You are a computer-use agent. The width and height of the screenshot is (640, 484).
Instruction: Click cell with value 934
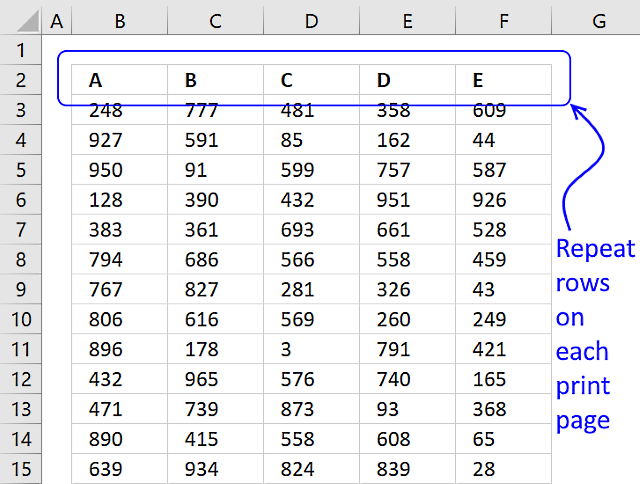pos(216,468)
